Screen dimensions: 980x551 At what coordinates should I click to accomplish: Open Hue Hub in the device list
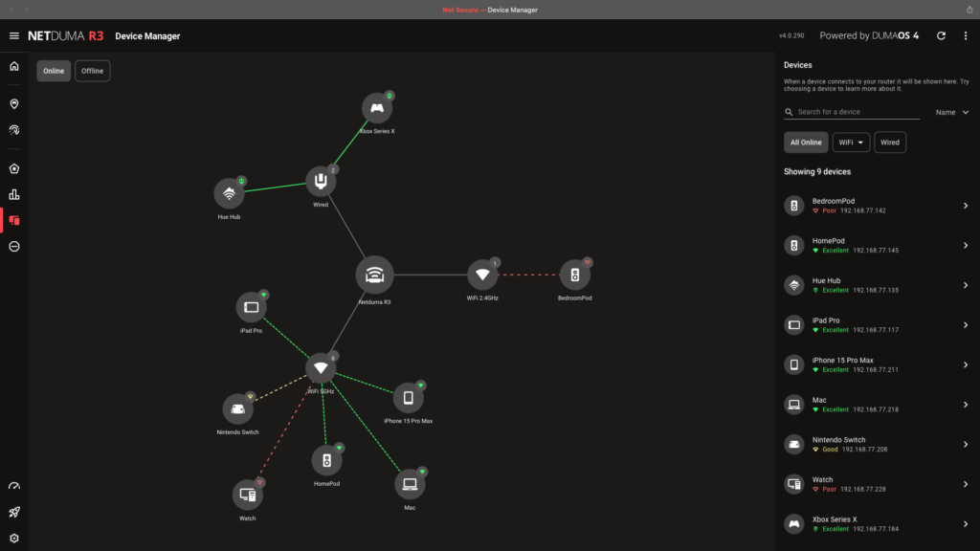pos(877,285)
